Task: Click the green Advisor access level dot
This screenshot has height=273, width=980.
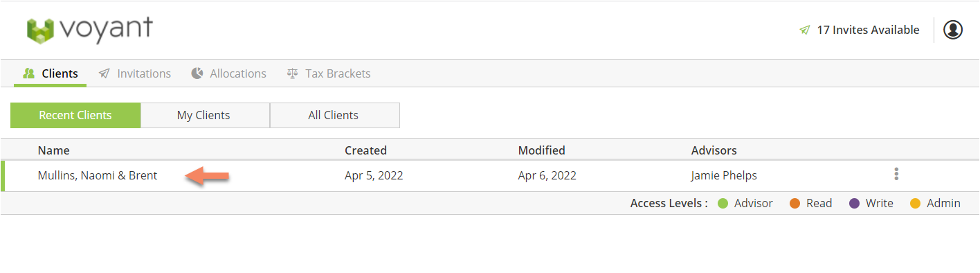Action: [723, 204]
